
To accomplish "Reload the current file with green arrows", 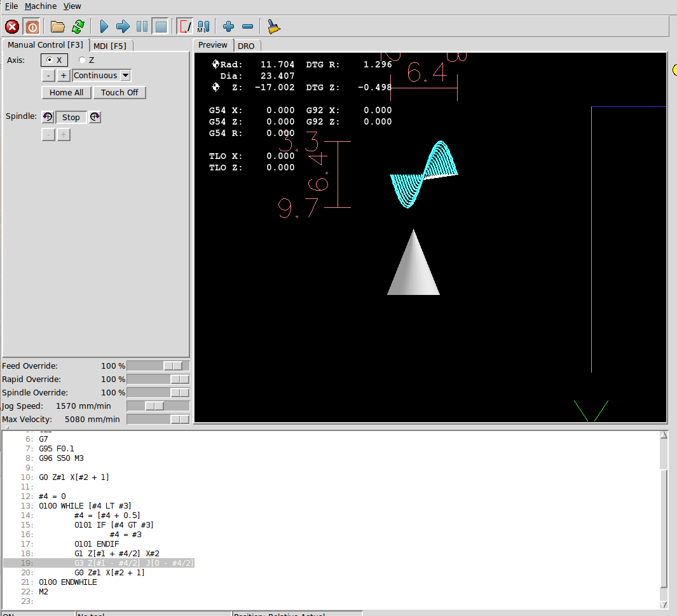I will [78, 27].
